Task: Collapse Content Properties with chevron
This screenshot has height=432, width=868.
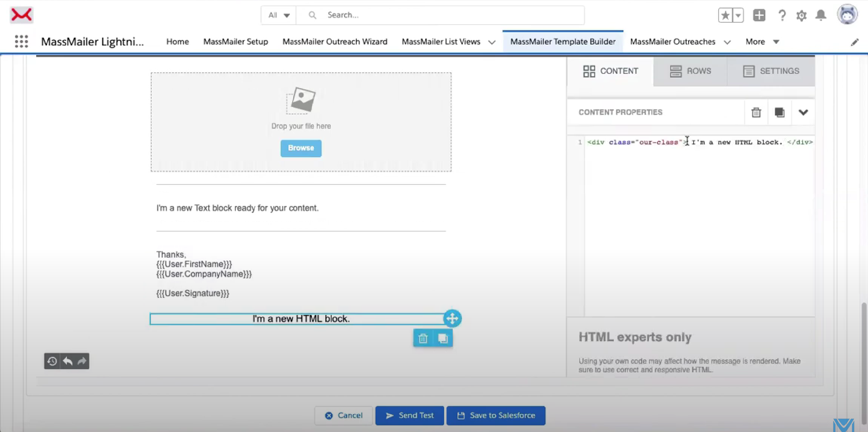Action: coord(803,112)
